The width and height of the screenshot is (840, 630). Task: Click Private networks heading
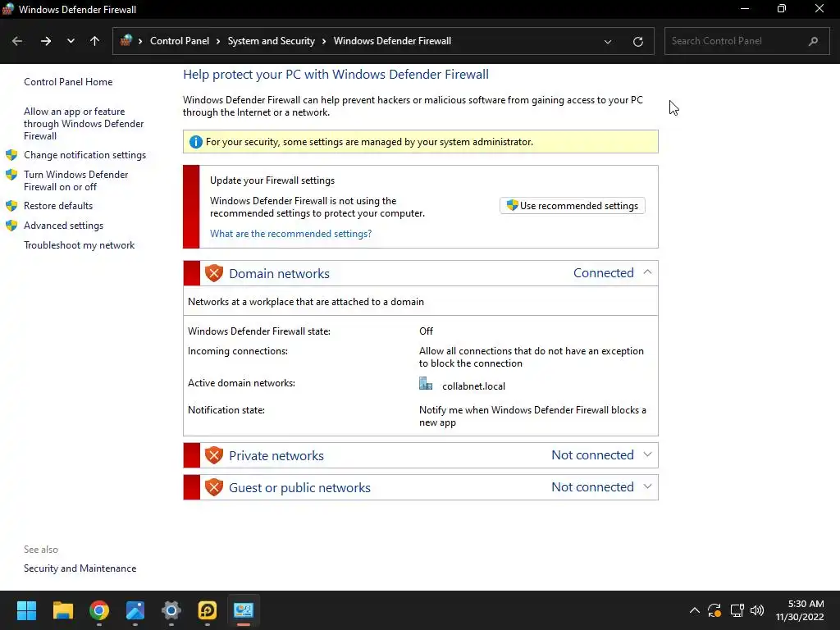tap(276, 455)
